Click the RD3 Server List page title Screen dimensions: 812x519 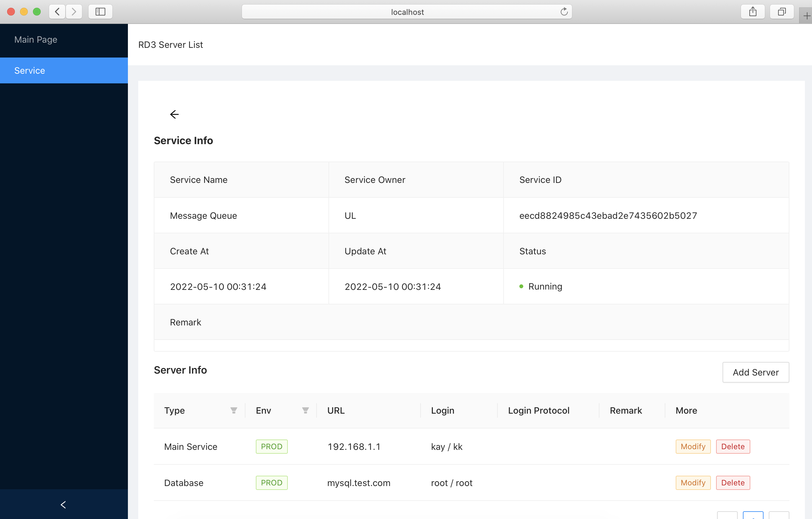[170, 45]
